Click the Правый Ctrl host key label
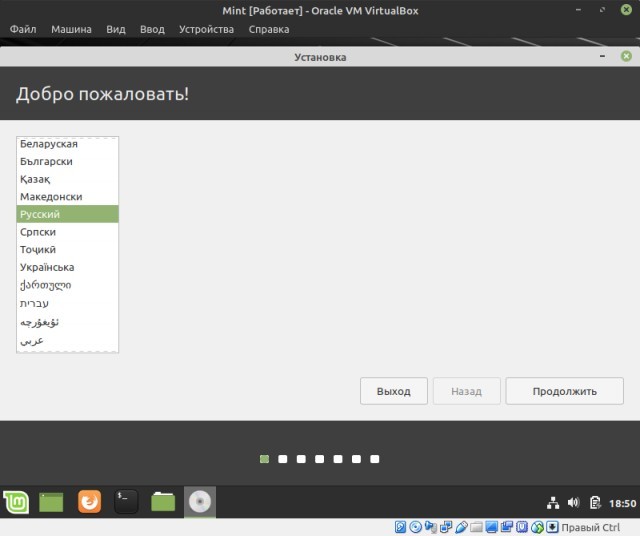 click(591, 527)
